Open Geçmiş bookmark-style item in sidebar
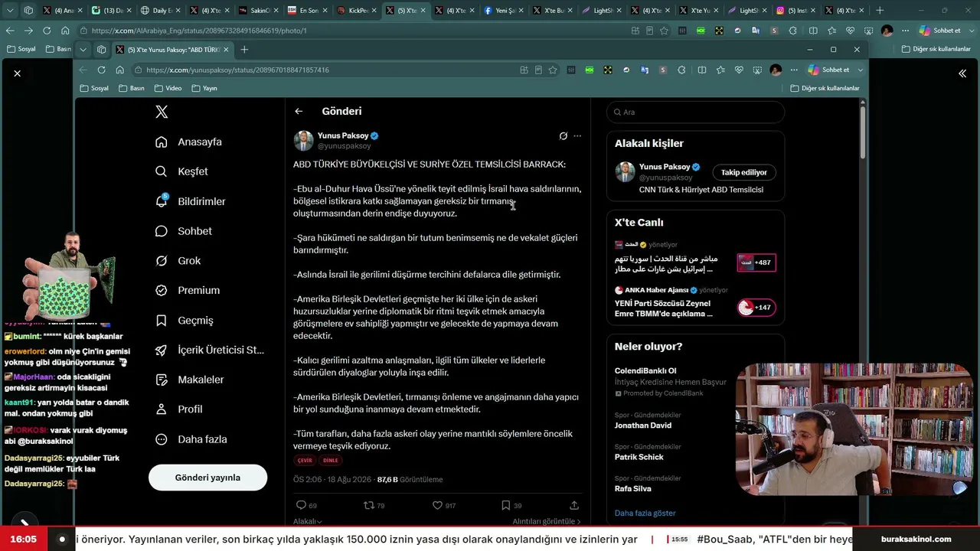The width and height of the screenshot is (980, 551). 184,321
